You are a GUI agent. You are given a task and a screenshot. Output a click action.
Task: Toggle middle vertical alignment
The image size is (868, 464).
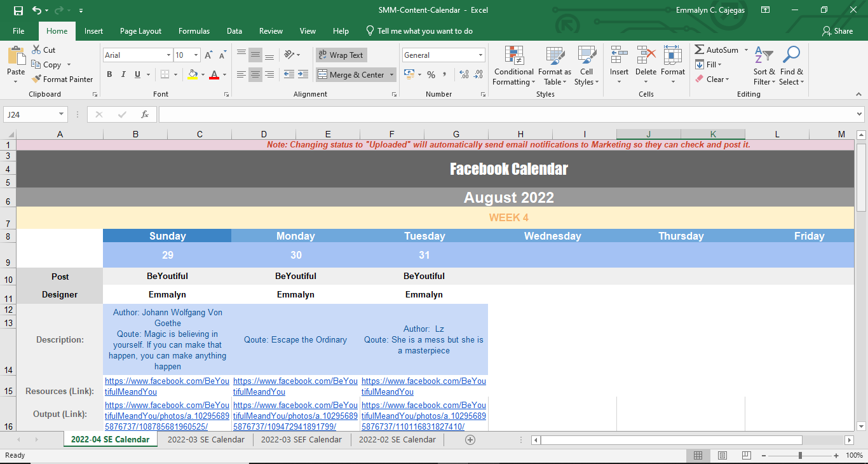255,55
